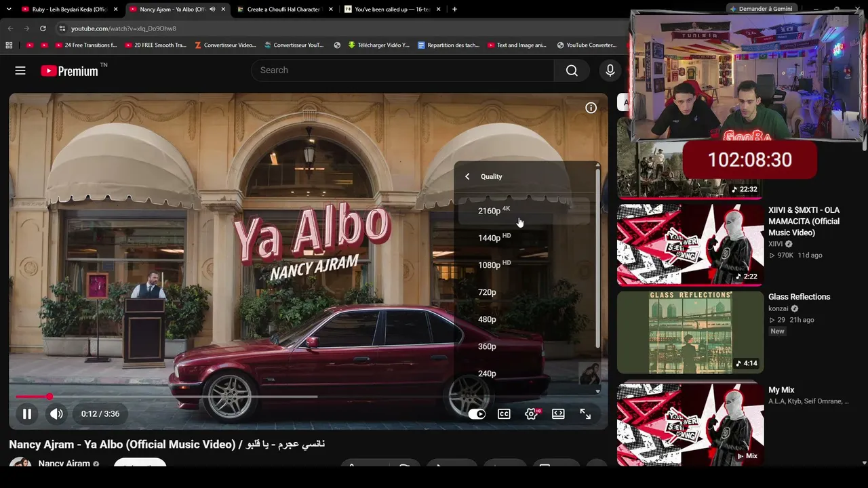Pick 360p video quality
Viewport: 868px width, 488px height.
click(x=524, y=346)
